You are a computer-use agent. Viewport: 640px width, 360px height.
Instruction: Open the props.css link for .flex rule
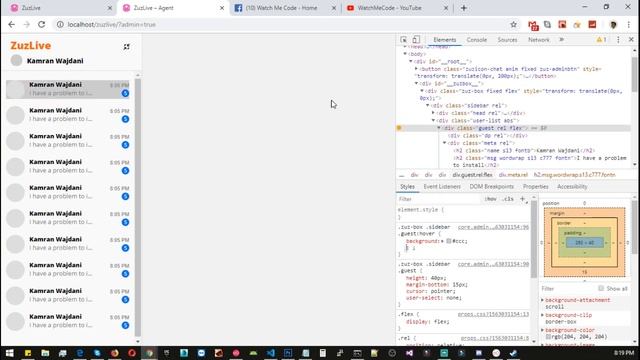pyautogui.click(x=493, y=314)
